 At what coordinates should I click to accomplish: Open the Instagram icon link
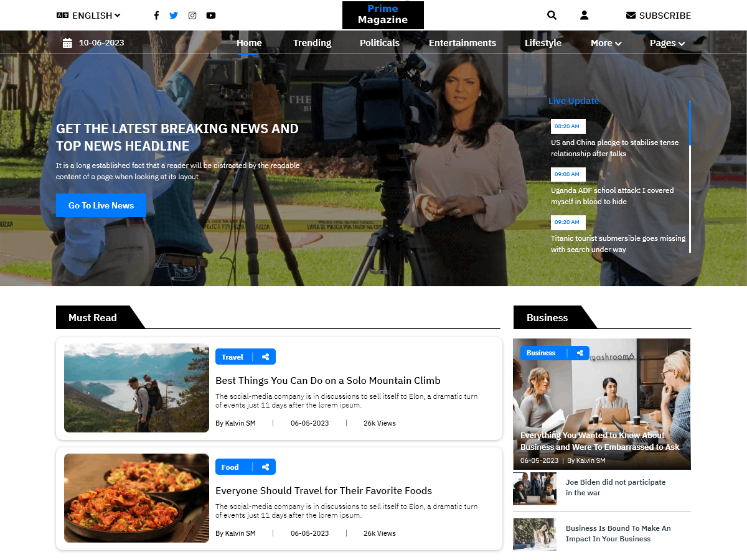click(x=192, y=16)
